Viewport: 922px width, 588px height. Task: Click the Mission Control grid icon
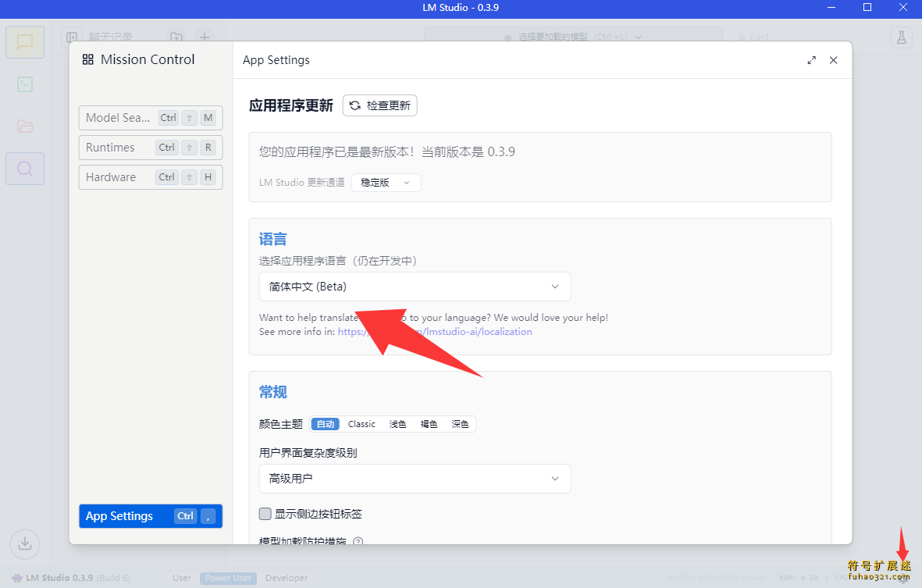[x=87, y=59]
